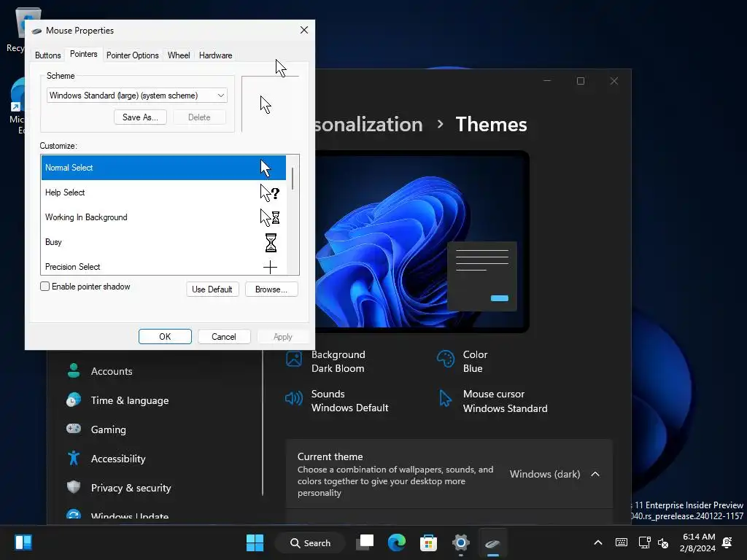
Task: Click the Time & language clock icon
Action: pos(74,400)
